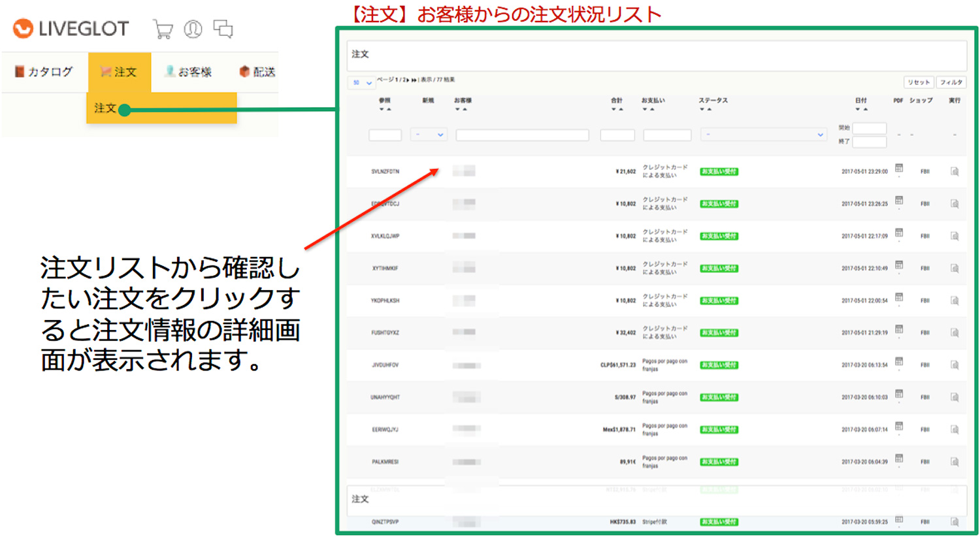This screenshot has width=980, height=537.
Task: Open order reference YKDPHLKSH
Action: pyautogui.click(x=385, y=301)
